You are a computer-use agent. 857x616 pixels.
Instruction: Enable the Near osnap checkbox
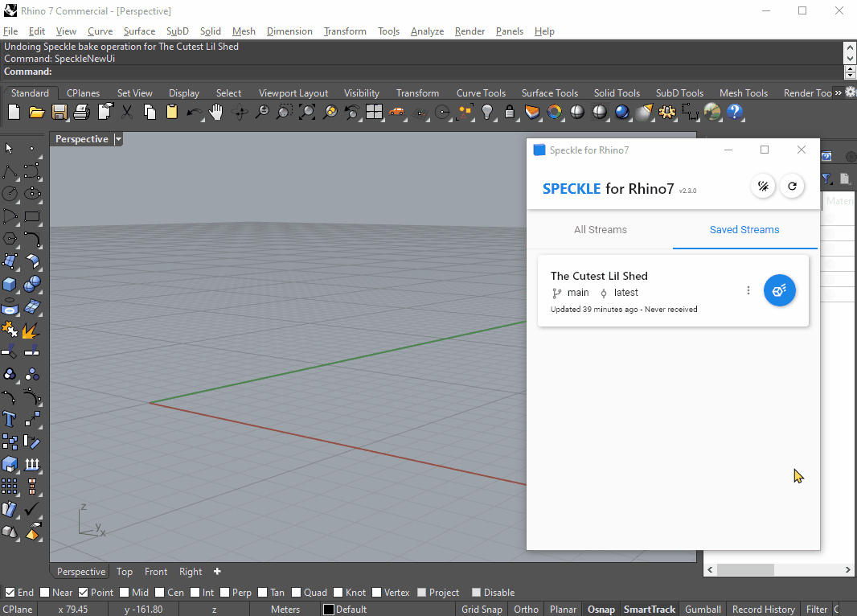pyautogui.click(x=45, y=593)
